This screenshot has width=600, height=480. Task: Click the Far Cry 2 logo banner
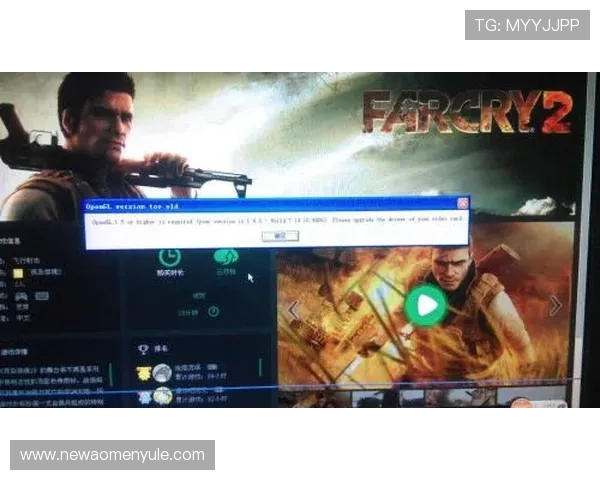coord(466,112)
